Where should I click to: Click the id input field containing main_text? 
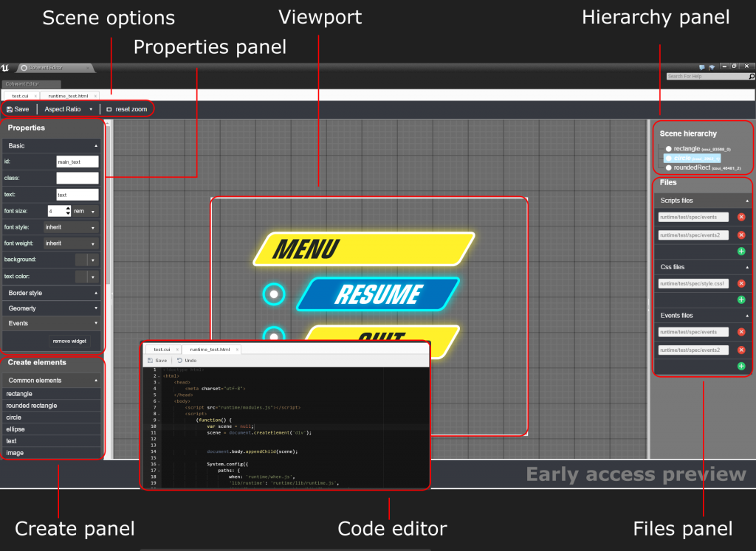tap(77, 161)
